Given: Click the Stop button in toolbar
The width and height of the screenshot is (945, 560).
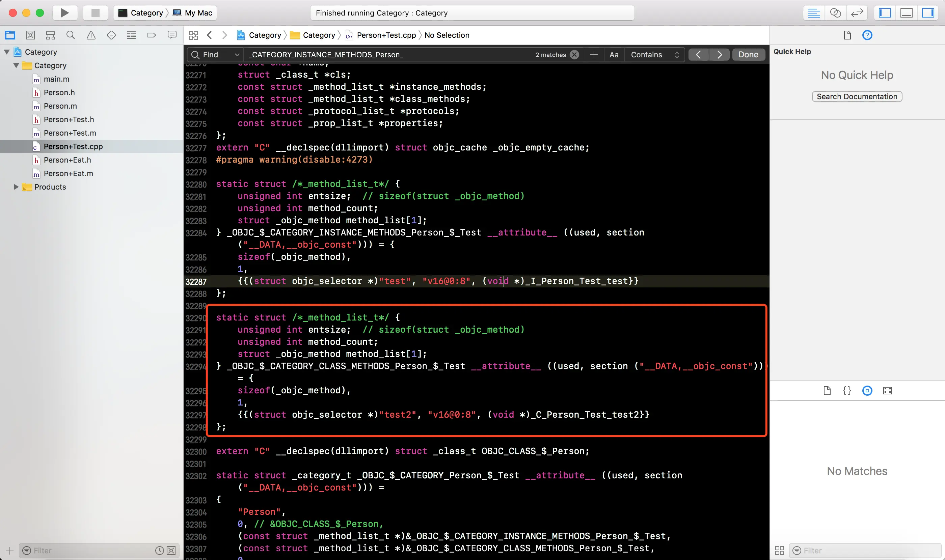Looking at the screenshot, I should [x=95, y=13].
